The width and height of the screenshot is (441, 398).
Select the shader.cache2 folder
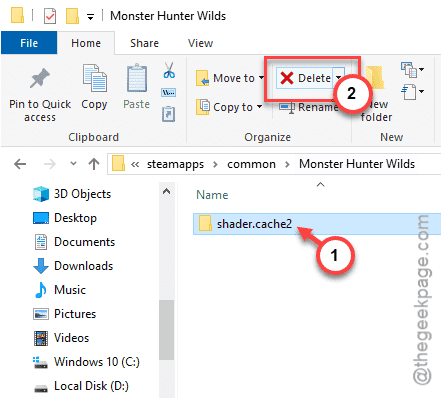317,224
